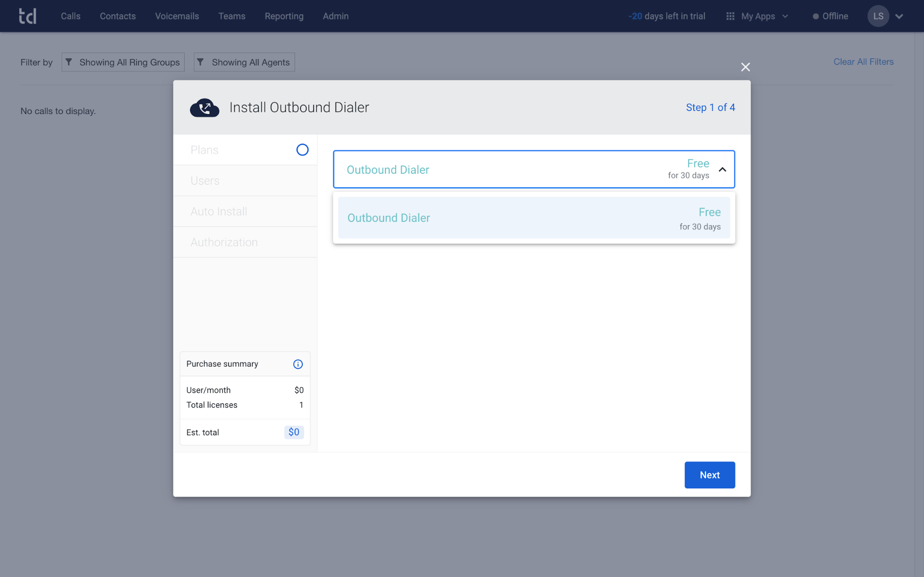Click the User/month $0 value
The width and height of the screenshot is (924, 577).
tap(299, 390)
